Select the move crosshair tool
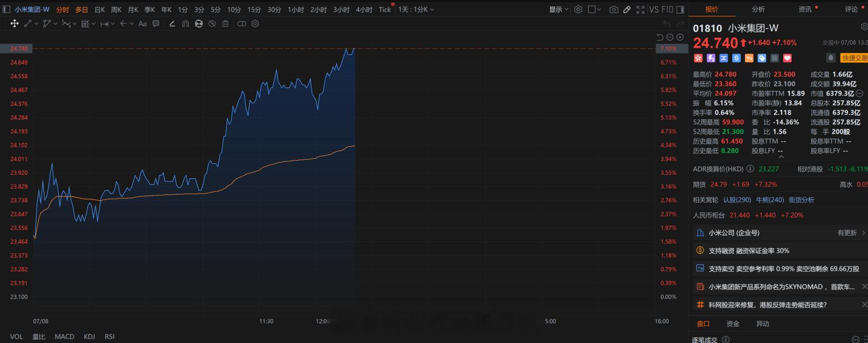 [x=14, y=23]
